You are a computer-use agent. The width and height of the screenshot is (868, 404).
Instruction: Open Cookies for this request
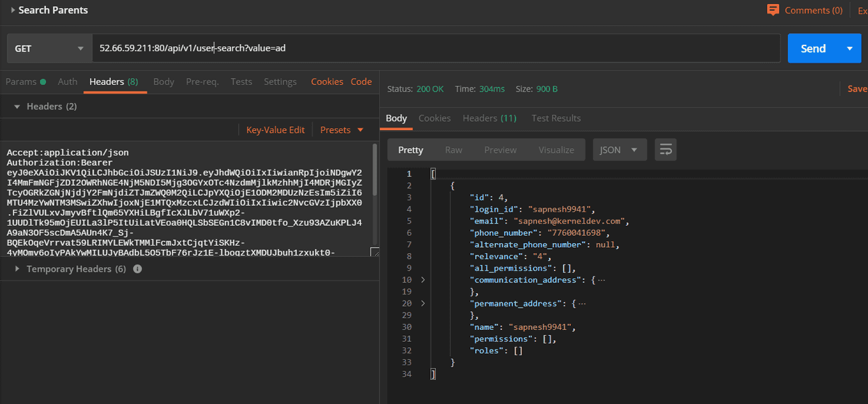pyautogui.click(x=327, y=81)
